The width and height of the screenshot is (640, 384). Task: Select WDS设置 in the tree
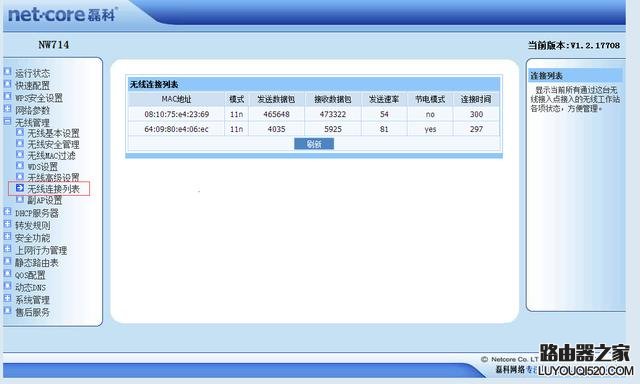coord(42,166)
